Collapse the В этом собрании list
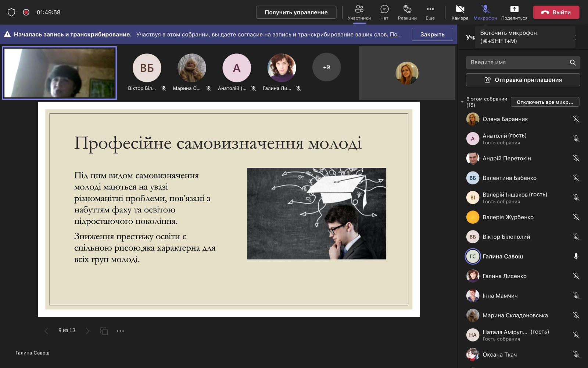Screen dimensions: 588x368 pyautogui.click(x=462, y=102)
